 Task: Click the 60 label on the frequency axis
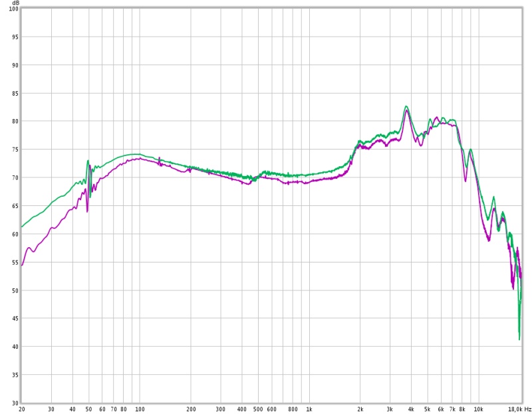tap(102, 409)
